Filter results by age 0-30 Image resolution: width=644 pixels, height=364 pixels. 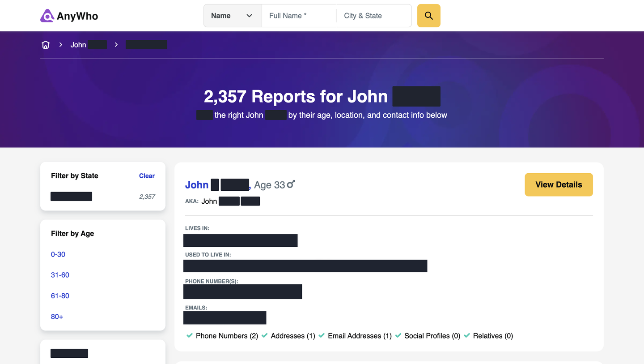point(58,254)
